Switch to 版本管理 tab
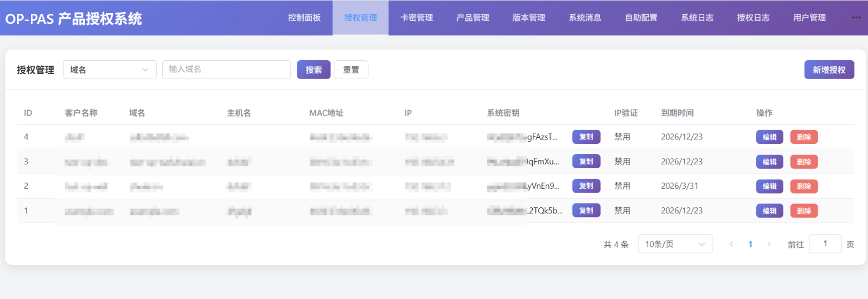This screenshot has height=299, width=868. [x=529, y=18]
